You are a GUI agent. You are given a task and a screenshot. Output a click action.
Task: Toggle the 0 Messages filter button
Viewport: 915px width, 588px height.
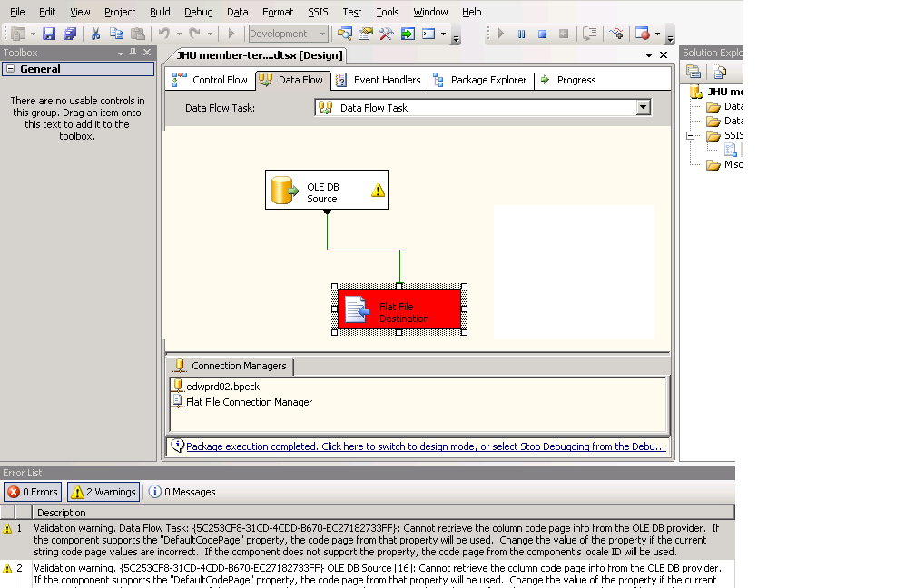(182, 492)
